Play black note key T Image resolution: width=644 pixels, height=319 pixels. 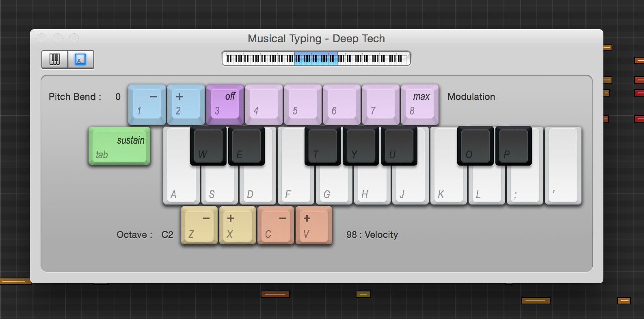(x=323, y=145)
